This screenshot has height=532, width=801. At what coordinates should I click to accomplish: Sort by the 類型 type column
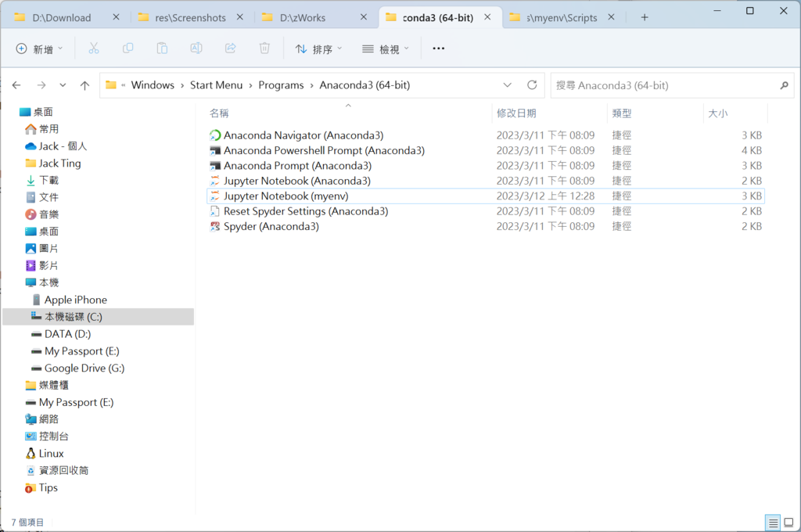coord(622,113)
